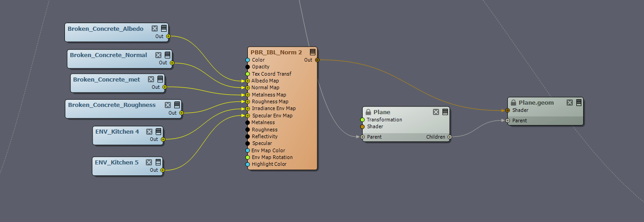The height and width of the screenshot is (222, 644).
Task: Select the Broken_Concrete_Albedo node title
Action: pyautogui.click(x=106, y=29)
